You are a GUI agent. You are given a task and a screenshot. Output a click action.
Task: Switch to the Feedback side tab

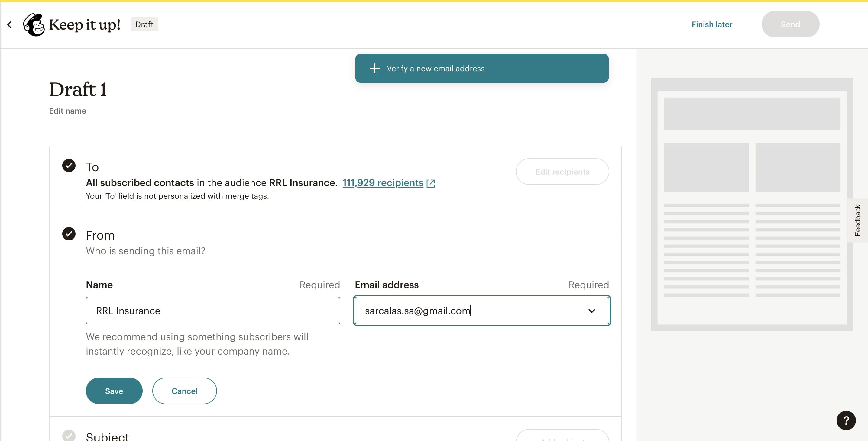(859, 220)
